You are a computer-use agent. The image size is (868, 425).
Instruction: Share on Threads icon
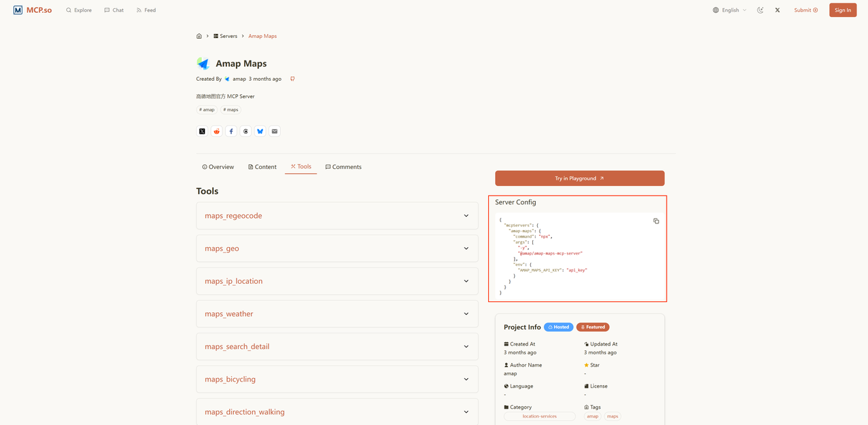click(245, 132)
